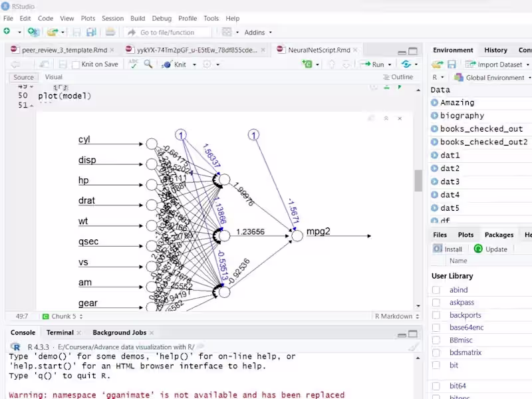532x399 pixels.
Task: Click the Install packages button
Action: pos(448,249)
